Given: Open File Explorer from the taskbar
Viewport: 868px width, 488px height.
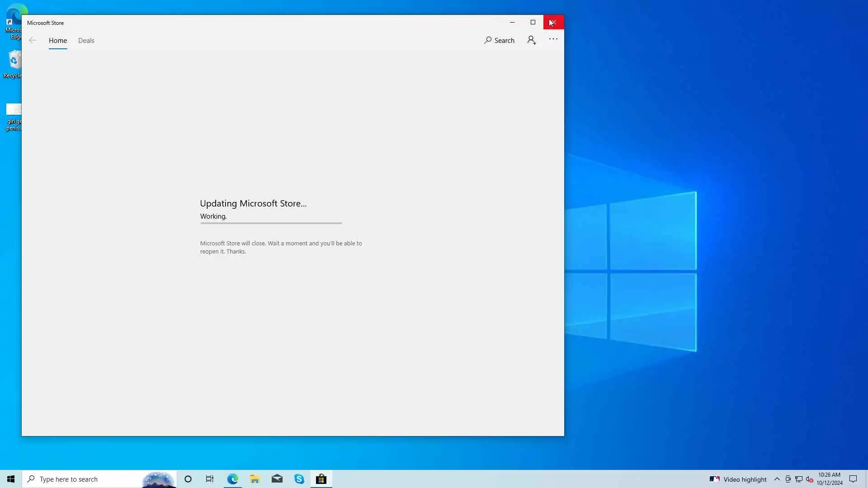Looking at the screenshot, I should (255, 479).
